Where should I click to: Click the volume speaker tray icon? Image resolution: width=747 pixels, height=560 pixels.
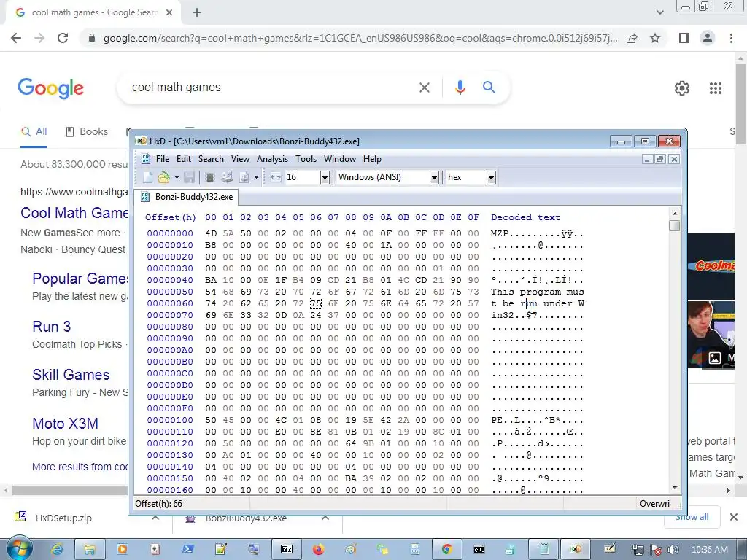[673, 550]
